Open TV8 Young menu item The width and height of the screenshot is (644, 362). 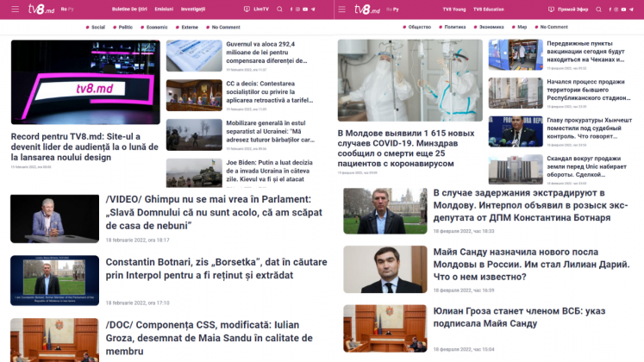[454, 9]
